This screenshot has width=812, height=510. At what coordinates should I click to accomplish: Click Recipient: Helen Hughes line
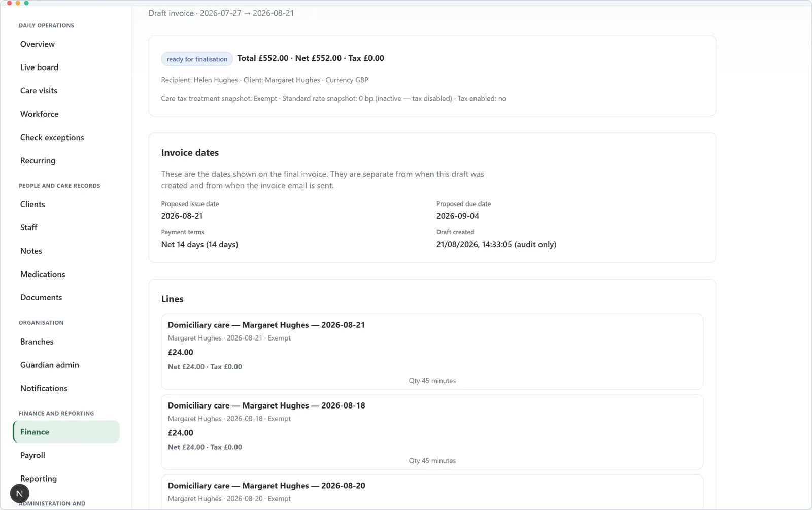point(264,80)
